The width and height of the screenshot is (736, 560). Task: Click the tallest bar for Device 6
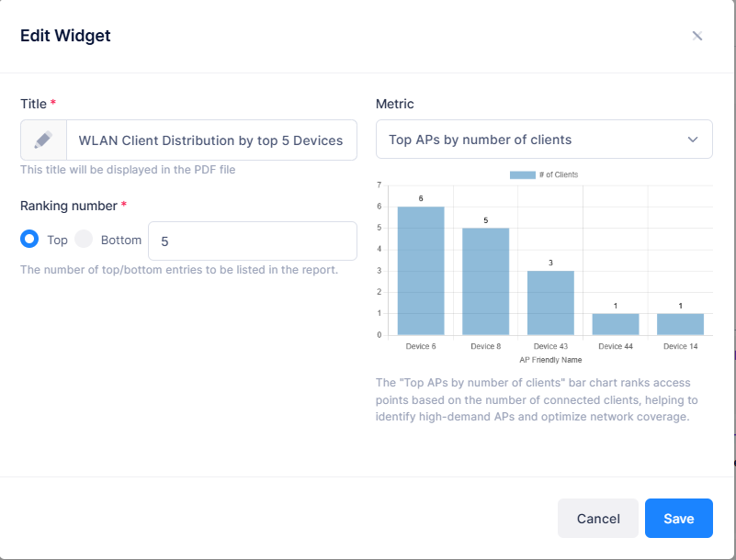[420, 266]
